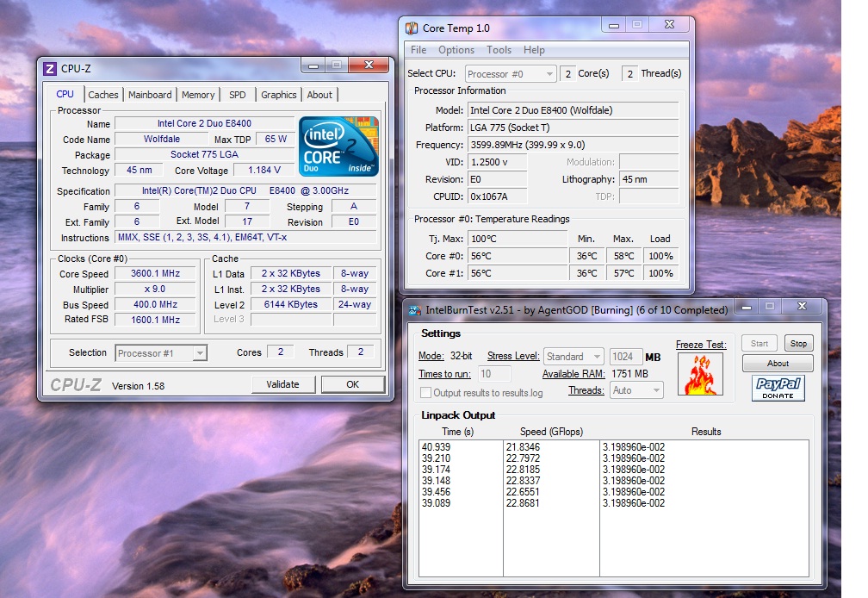Click the Times to run label link
This screenshot has width=868, height=598.
click(444, 374)
